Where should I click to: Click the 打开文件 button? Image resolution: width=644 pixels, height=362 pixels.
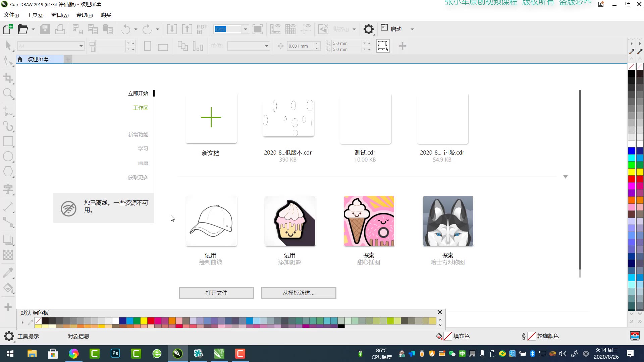[x=216, y=293]
